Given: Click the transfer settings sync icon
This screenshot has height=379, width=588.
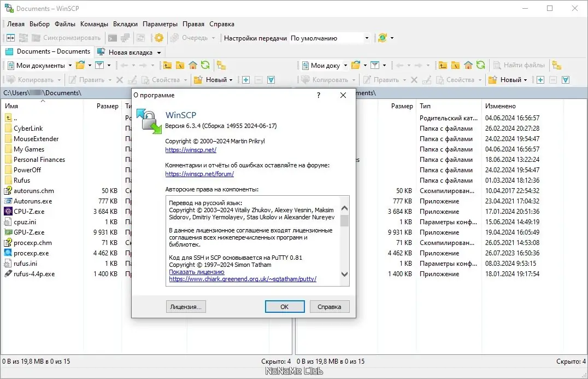Looking at the screenshot, I should coord(383,38).
